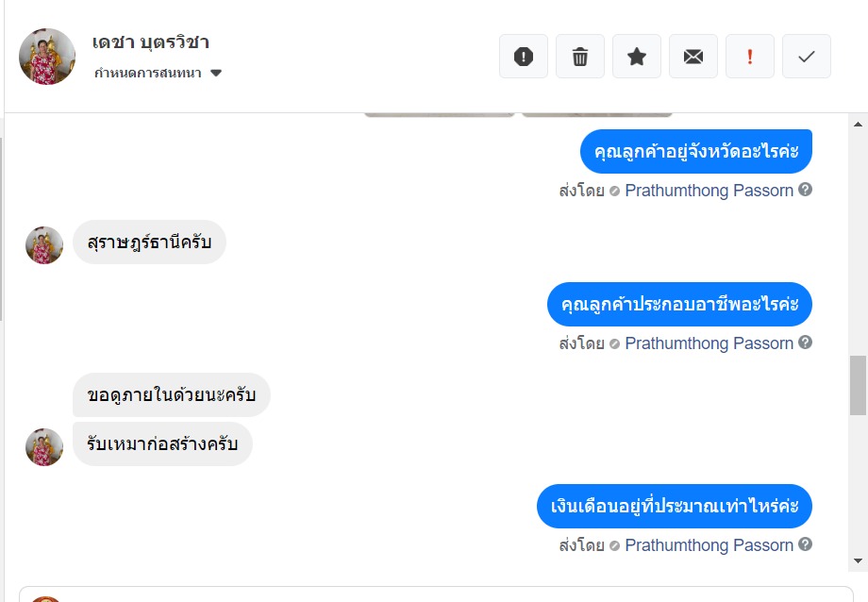Open Prathumthong Passorn link below occupation question
This screenshot has width=868, height=602.
click(709, 343)
